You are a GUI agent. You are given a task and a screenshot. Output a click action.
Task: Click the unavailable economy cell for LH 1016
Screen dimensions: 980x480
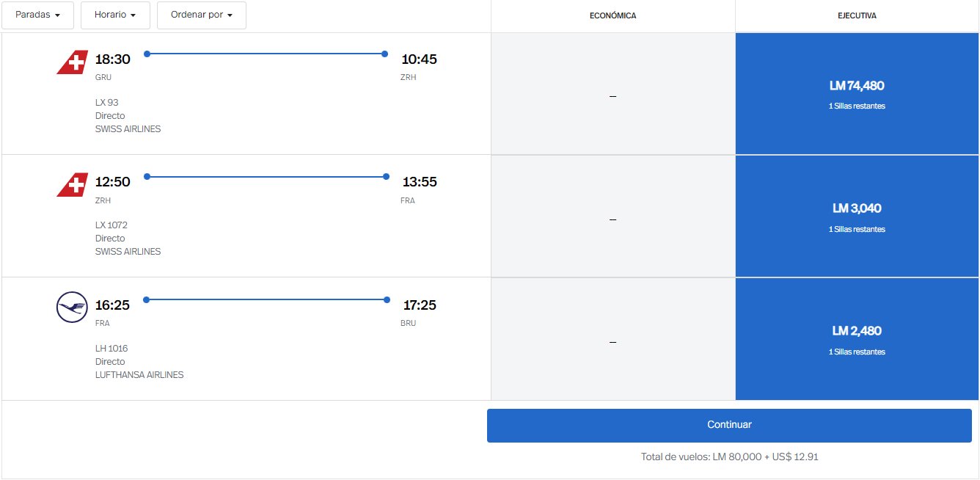tap(613, 339)
